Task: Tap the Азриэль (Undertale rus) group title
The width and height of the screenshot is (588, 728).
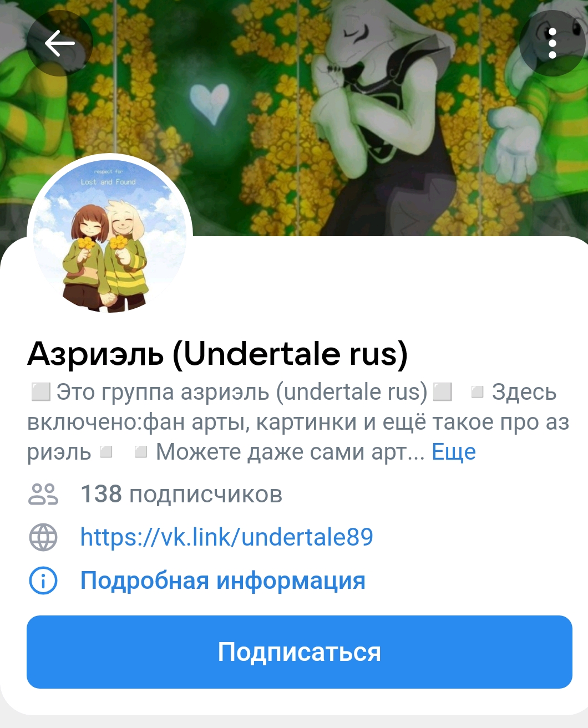Action: (217, 354)
